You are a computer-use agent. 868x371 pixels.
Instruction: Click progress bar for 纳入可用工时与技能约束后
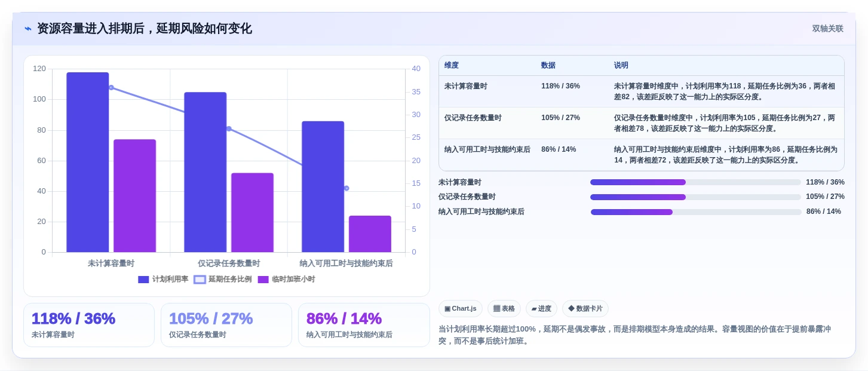click(x=696, y=212)
